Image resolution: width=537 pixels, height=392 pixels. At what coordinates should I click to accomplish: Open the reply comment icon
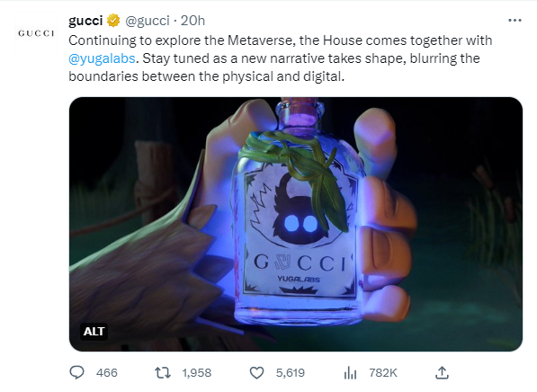pos(76,372)
